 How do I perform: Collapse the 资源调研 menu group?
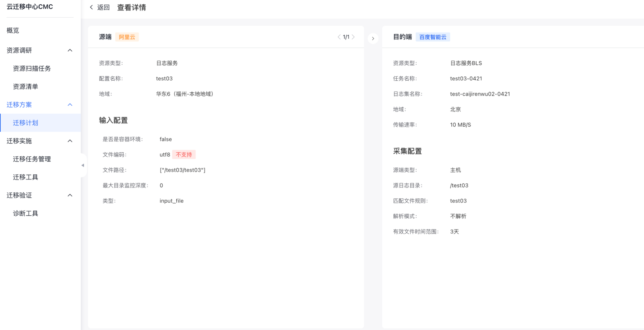click(70, 50)
